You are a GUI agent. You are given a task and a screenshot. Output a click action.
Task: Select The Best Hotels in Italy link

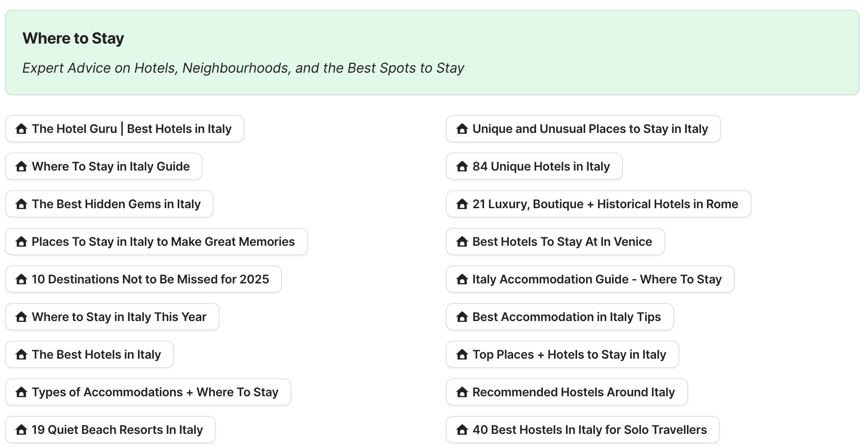click(x=96, y=354)
